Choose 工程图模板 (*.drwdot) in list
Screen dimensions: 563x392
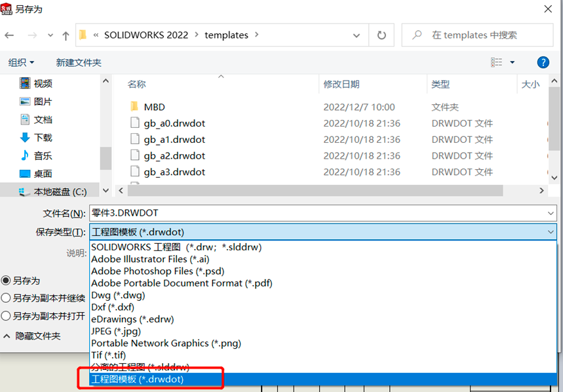(x=323, y=380)
